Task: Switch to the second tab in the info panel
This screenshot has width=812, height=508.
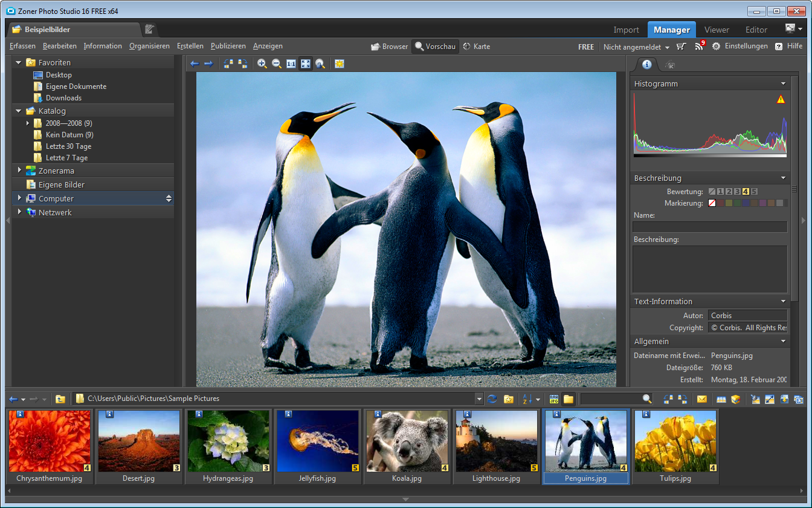Action: 669,65
